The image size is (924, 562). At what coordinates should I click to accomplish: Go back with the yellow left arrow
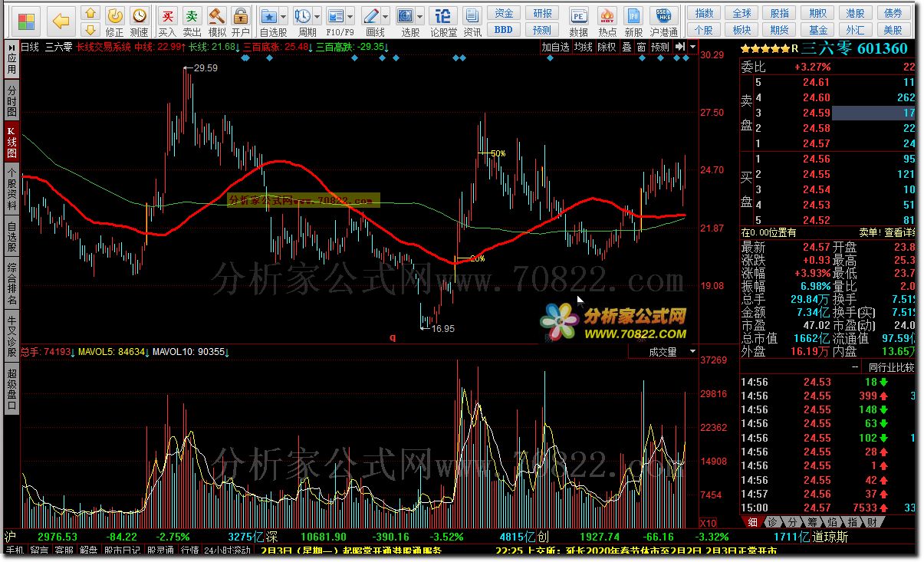[x=62, y=21]
